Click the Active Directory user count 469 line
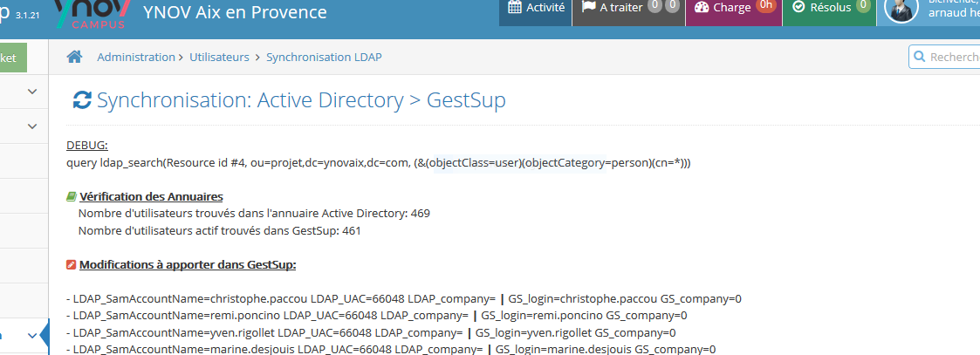The image size is (980, 355). point(254,214)
